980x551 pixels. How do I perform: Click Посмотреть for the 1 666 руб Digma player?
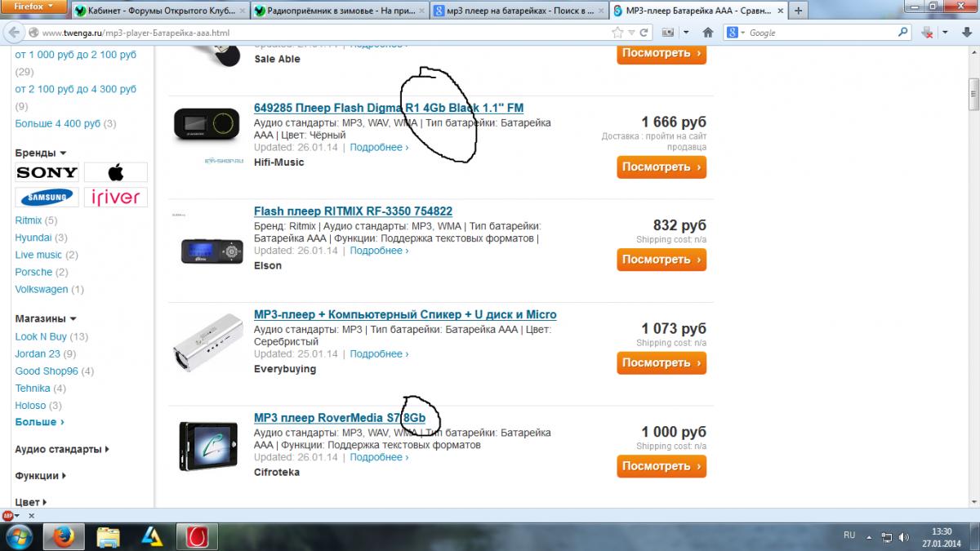coord(661,167)
